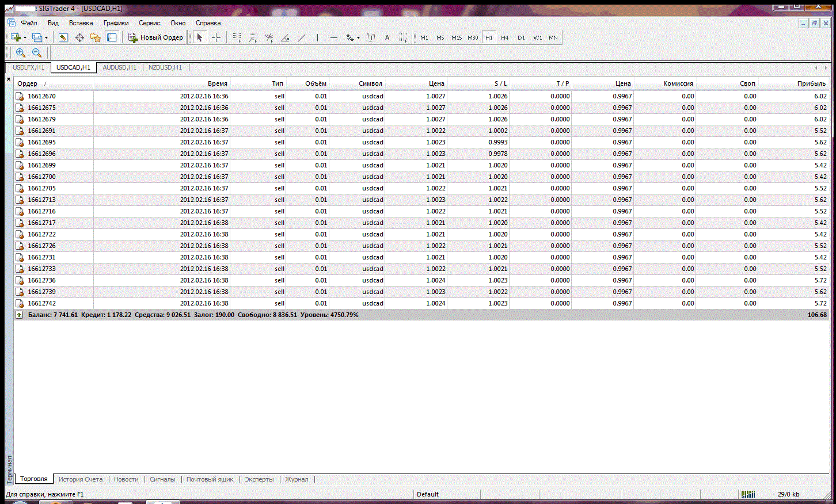
Task: Select the Text label tool
Action: 371,37
